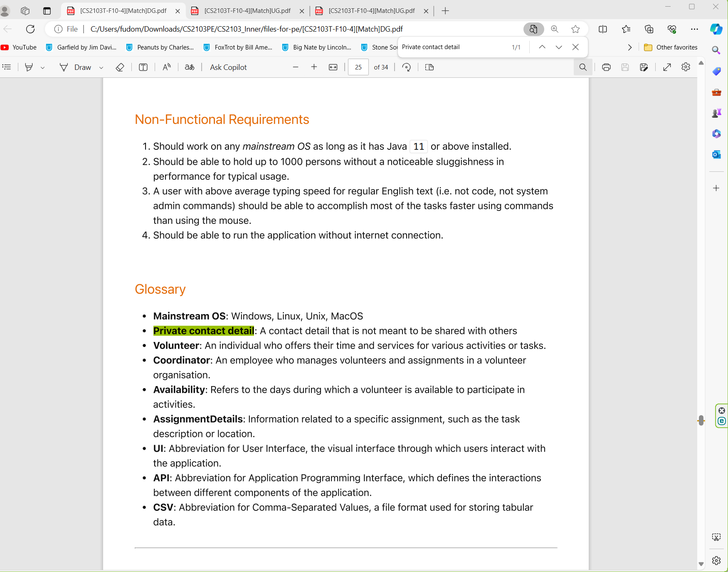Add a text box with Add text tool
The height and width of the screenshot is (572, 728).
coord(143,67)
